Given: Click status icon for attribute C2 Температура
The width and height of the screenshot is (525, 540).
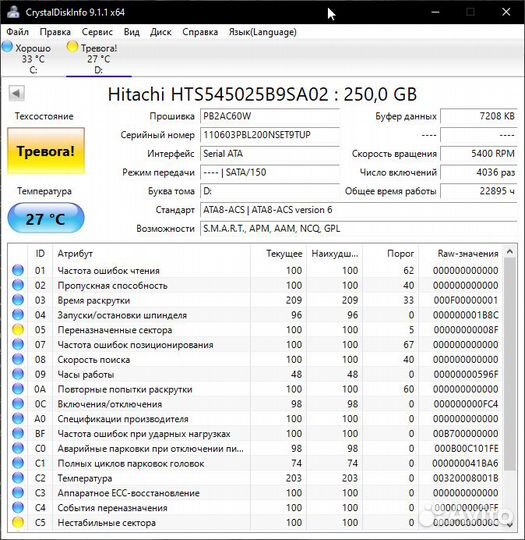Looking at the screenshot, I should (x=18, y=478).
